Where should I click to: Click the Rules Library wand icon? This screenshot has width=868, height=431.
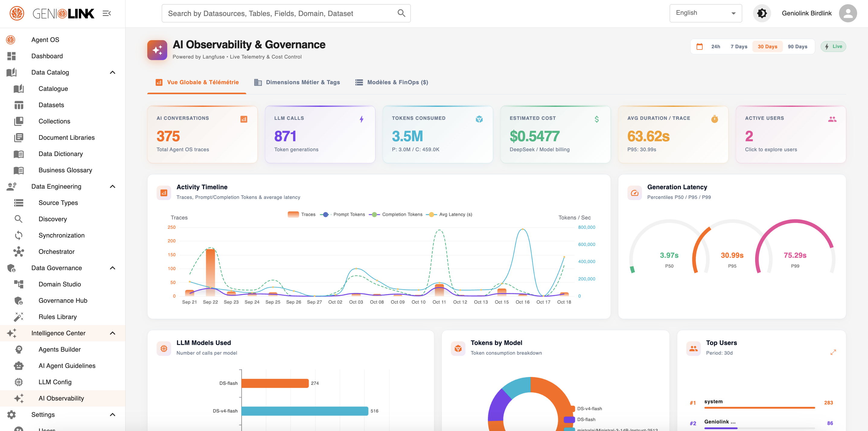[x=18, y=317]
